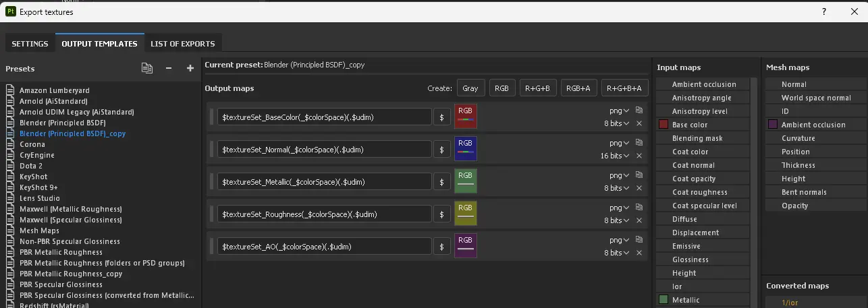Delete the BaseColor output map
This screenshot has height=308, width=868.
coord(639,123)
